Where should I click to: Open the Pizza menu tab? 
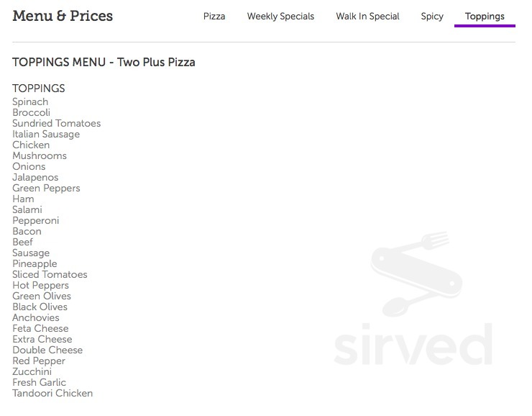click(214, 17)
